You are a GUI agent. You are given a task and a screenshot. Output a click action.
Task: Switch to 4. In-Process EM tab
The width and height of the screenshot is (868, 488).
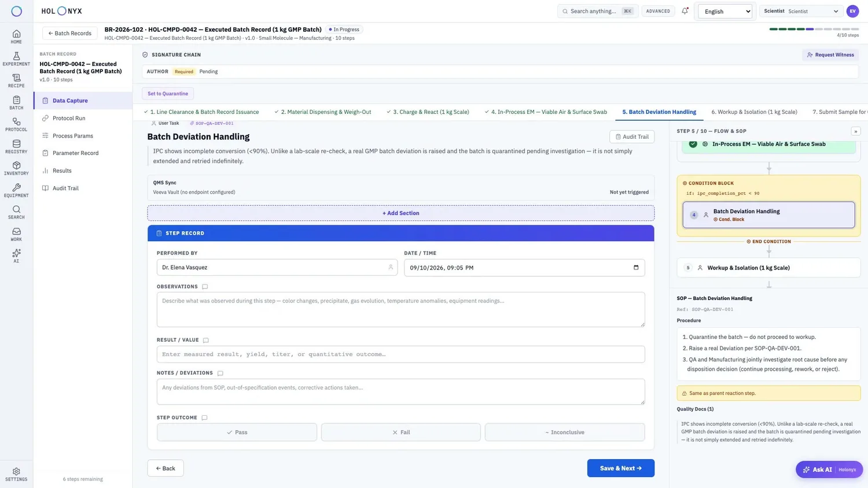(x=546, y=112)
